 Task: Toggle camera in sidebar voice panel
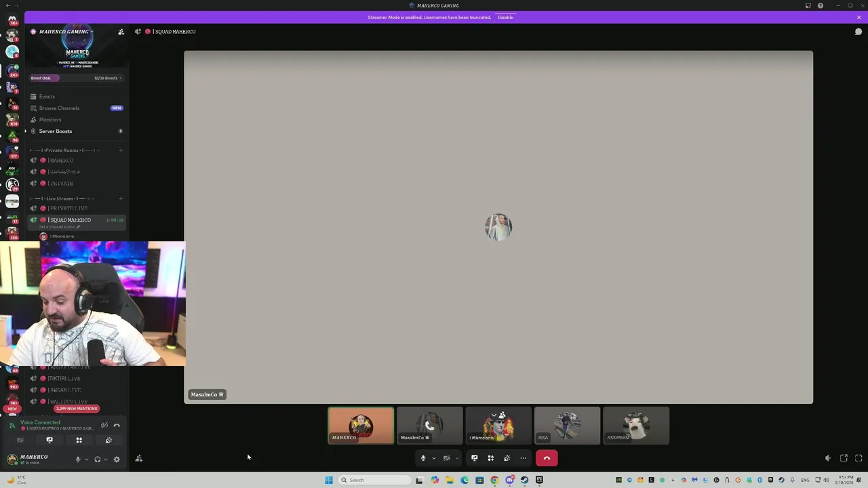(20, 440)
